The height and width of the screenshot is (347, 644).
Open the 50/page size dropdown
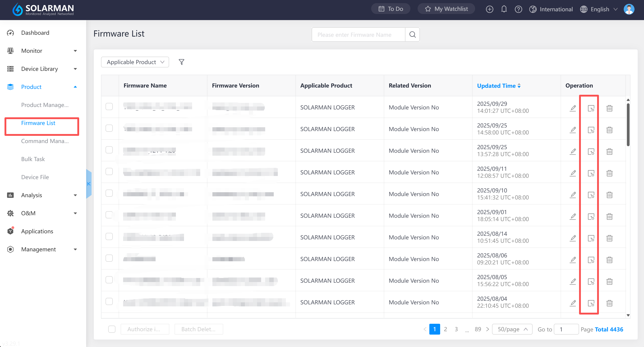[512, 329]
